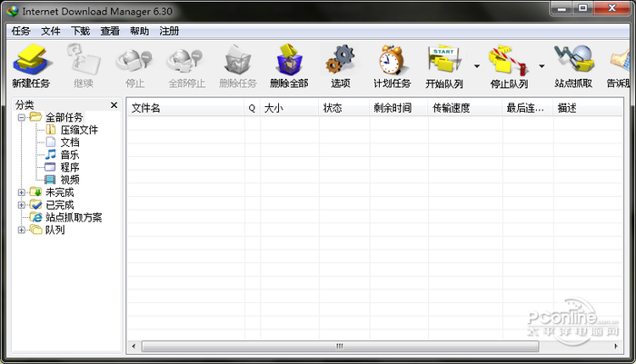Screen dimensions: 636x364
Task: Open the 文件 menu
Action: pyautogui.click(x=51, y=31)
